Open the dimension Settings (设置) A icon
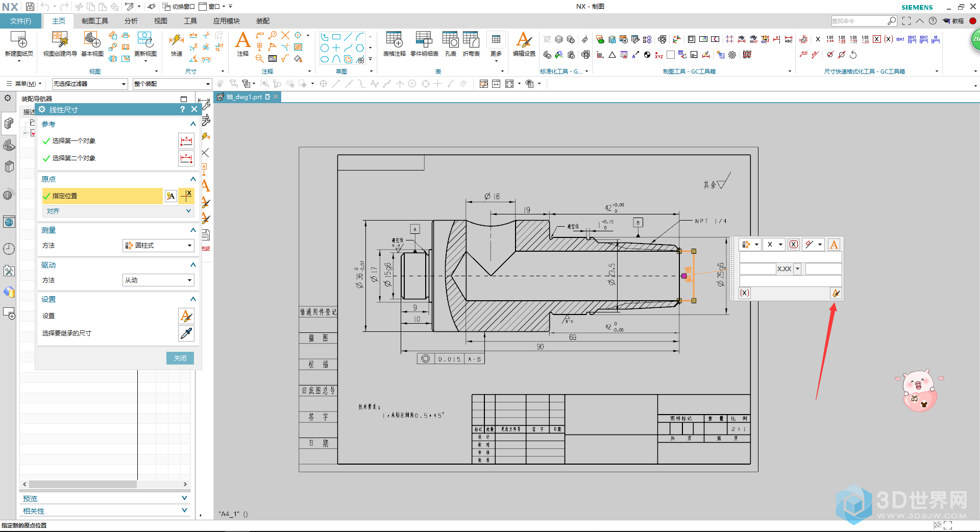The height and width of the screenshot is (532, 980). tap(186, 316)
